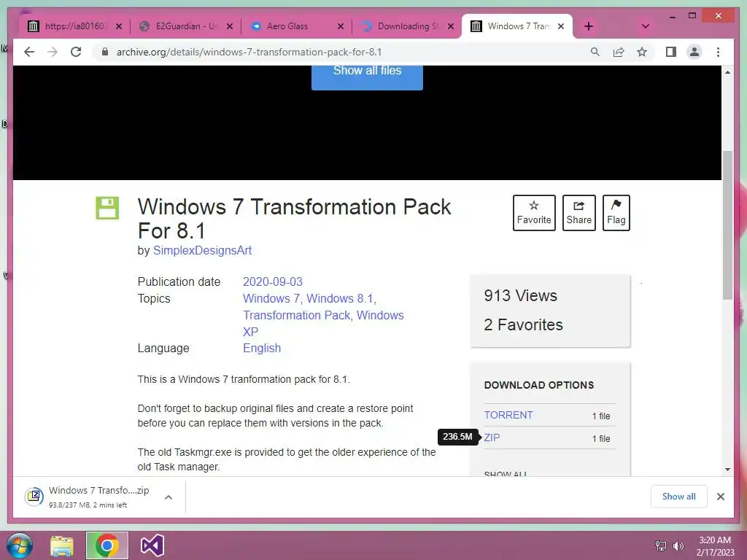
Task: Click the scrollbar up arrow
Action: coord(727,72)
